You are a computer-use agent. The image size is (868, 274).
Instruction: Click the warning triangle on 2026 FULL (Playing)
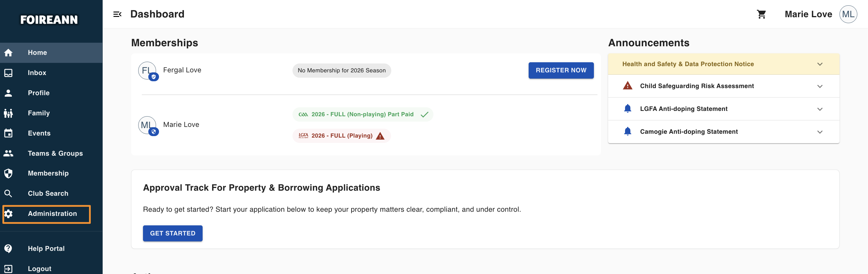[380, 136]
